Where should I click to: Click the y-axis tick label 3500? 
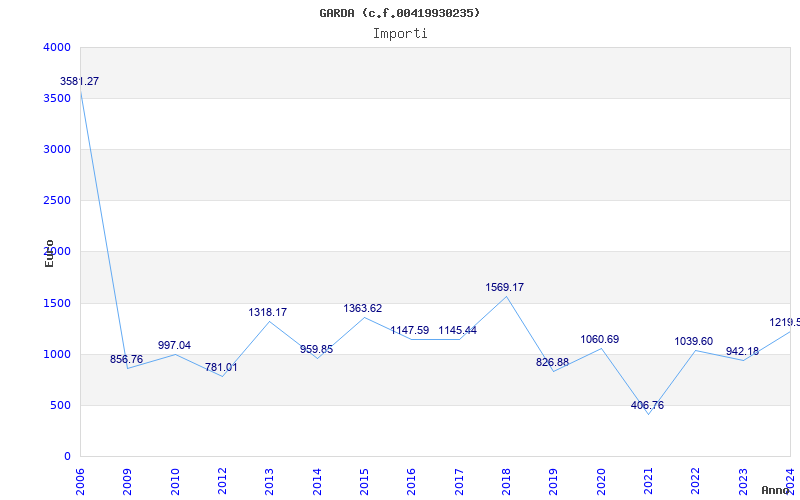tap(57, 98)
